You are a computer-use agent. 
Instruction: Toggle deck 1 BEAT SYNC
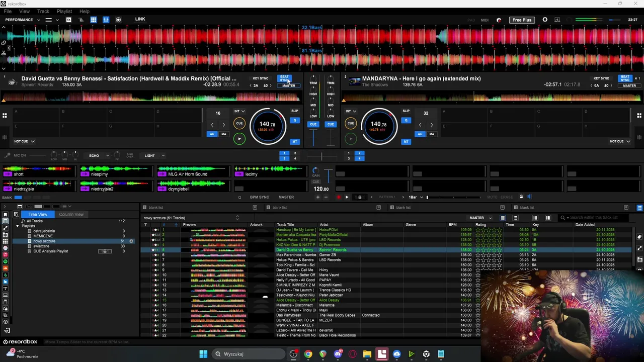284,78
